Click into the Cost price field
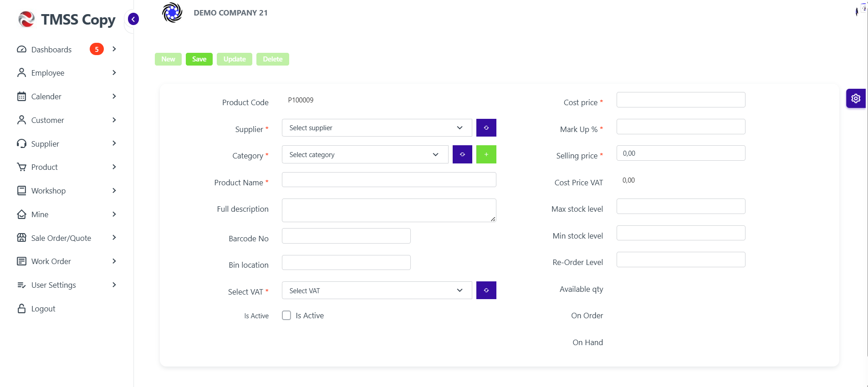 point(681,100)
